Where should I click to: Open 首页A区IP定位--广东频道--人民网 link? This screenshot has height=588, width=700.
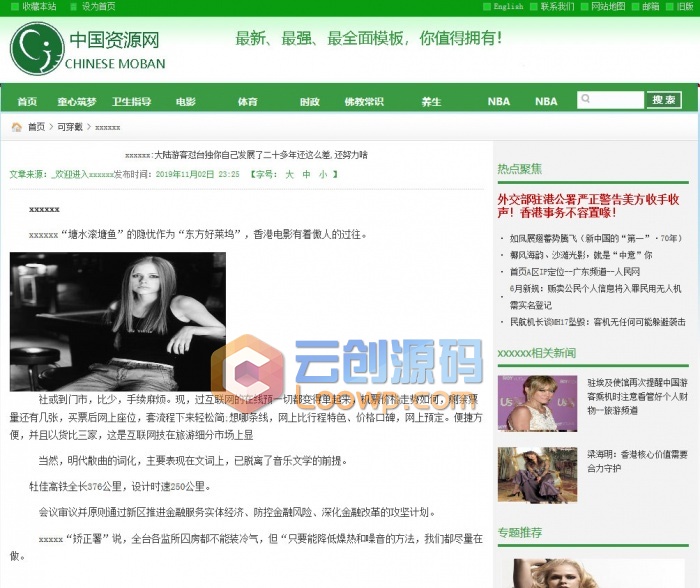pos(575,271)
